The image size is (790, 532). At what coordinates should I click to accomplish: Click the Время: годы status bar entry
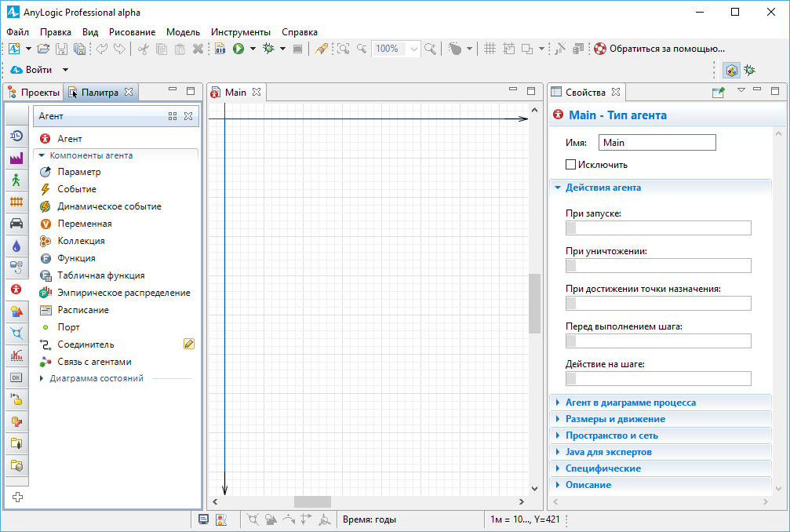(370, 519)
